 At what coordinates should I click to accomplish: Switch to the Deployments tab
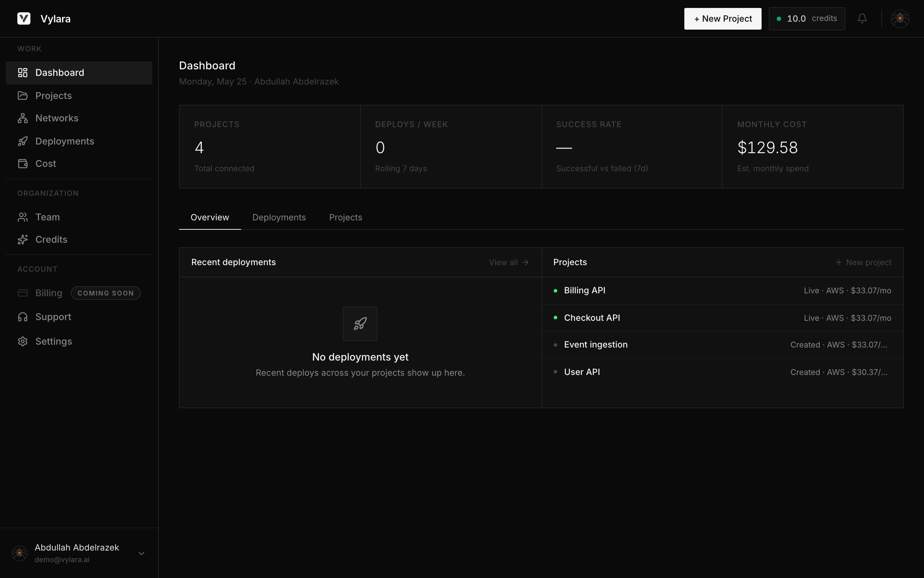(279, 217)
